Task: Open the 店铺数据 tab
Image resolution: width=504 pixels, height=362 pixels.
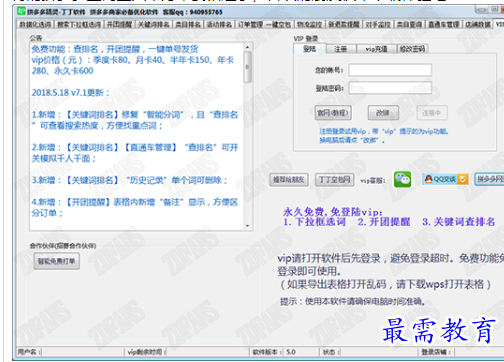Action: click(x=478, y=24)
